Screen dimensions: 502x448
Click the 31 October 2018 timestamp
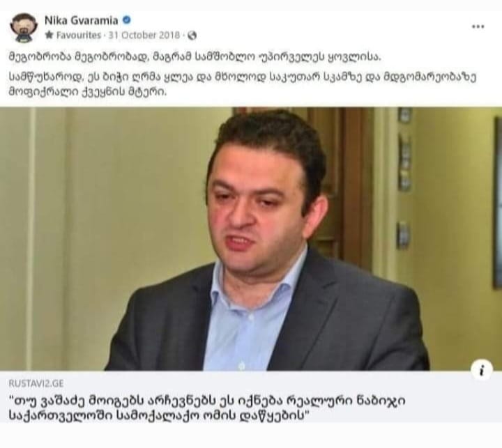(144, 35)
